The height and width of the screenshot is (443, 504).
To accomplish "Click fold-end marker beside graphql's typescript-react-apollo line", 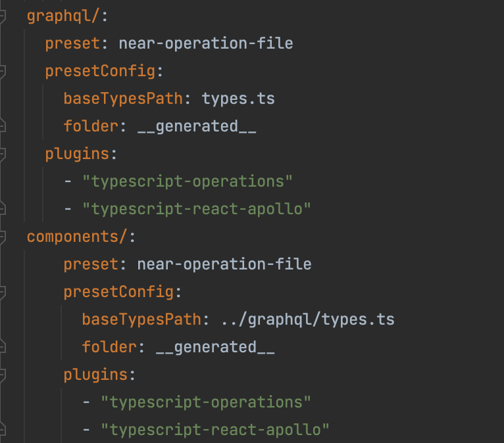I will (x=2, y=209).
